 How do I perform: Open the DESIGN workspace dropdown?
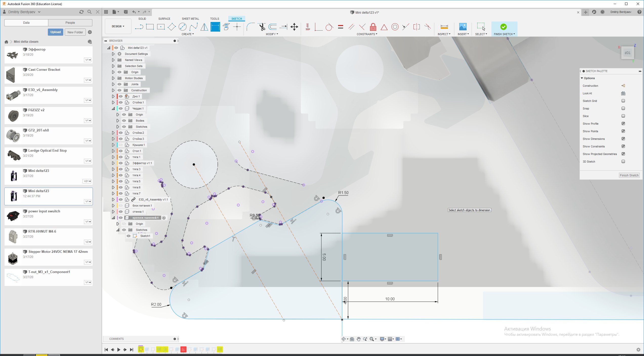(x=118, y=26)
